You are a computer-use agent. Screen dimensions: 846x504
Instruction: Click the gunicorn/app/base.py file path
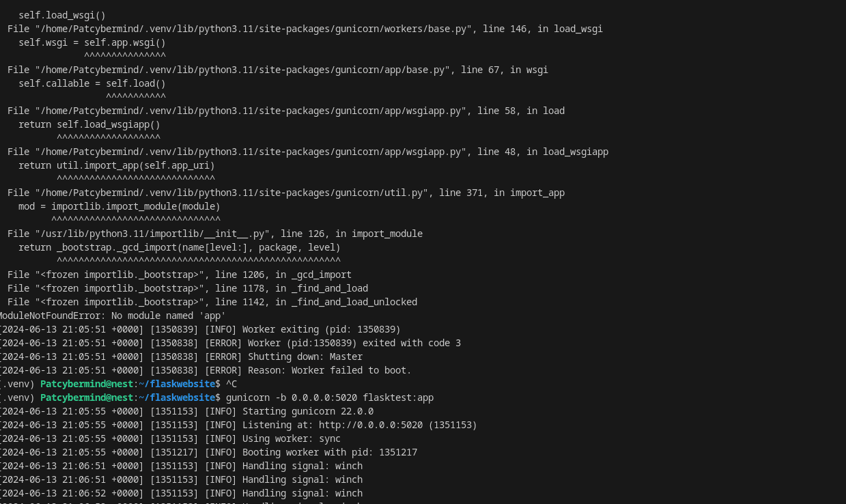pos(242,70)
